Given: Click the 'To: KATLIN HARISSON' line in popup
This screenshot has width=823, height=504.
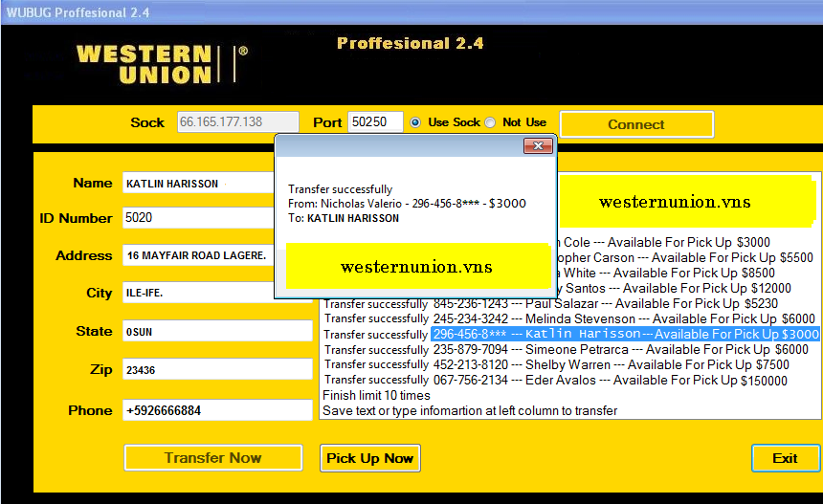Looking at the screenshot, I should point(344,218).
